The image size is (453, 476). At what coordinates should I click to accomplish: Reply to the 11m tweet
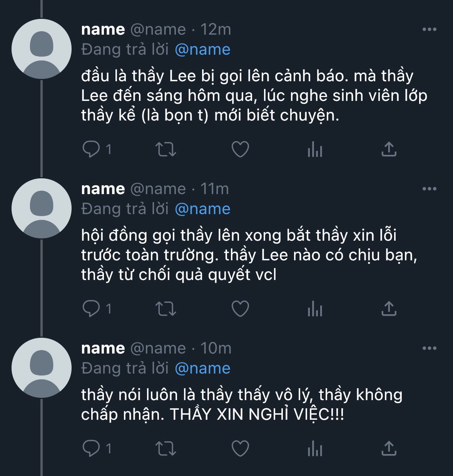[x=91, y=309]
